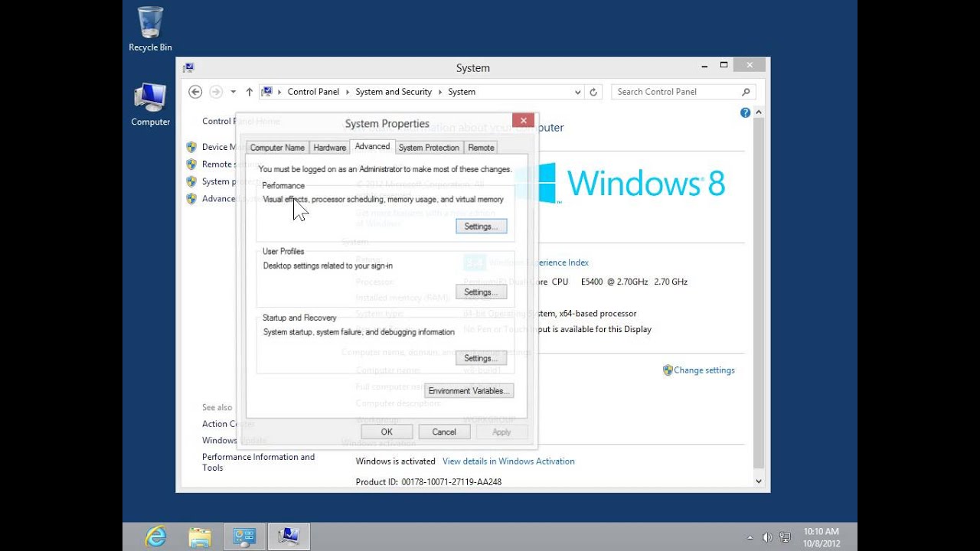Click the scrollbar down arrow
The height and width of the screenshot is (551, 980).
pos(759,481)
